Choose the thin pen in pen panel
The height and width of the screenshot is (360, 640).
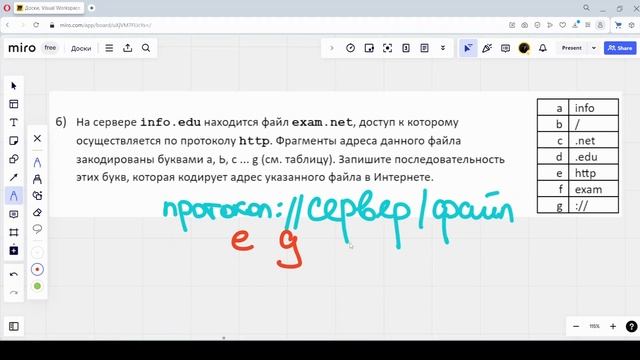click(x=37, y=162)
